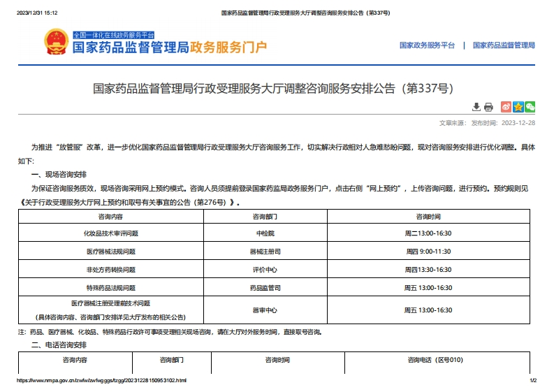Click the printer icon to print page

488,107
